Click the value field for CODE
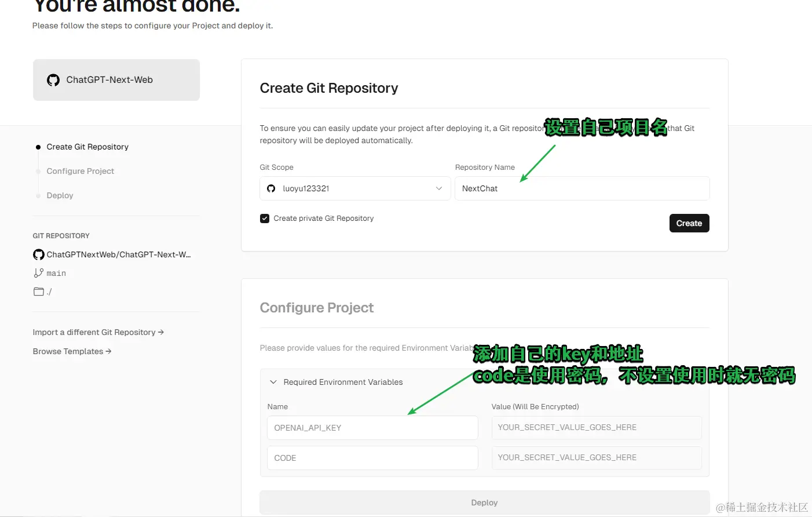The image size is (812, 517). point(597,457)
